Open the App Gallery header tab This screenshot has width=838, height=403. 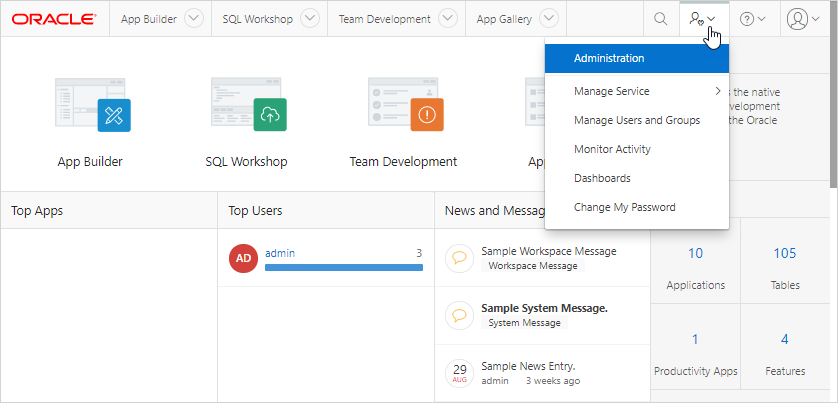point(504,19)
